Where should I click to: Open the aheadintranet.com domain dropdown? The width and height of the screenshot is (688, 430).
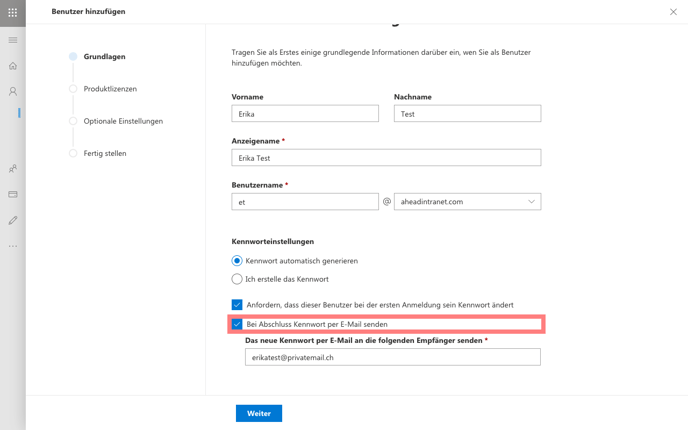pos(467,202)
